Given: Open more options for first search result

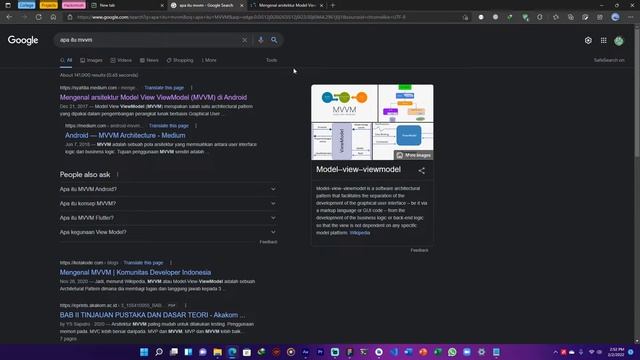Looking at the screenshot, I should point(191,88).
